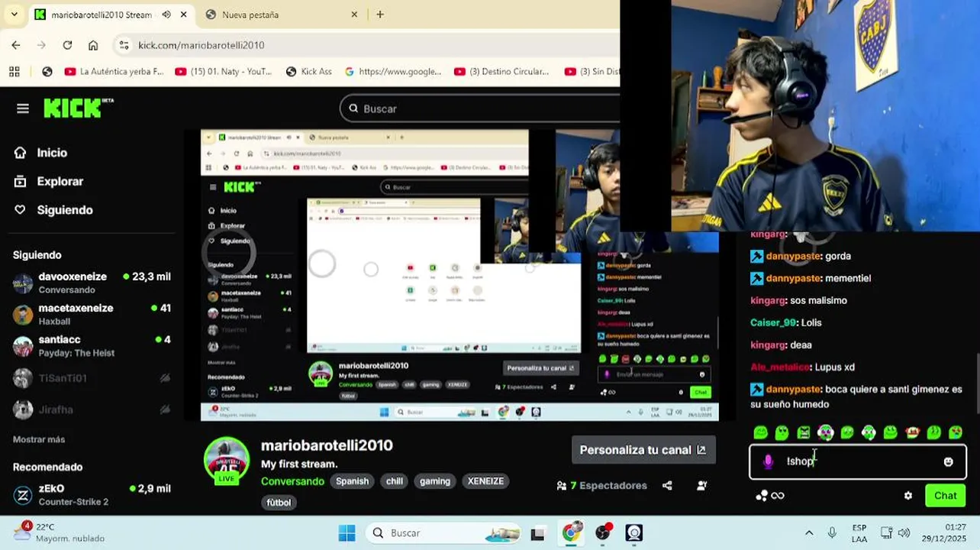980x550 pixels.
Task: Click the site info icon in address bar
Action: [x=124, y=45]
